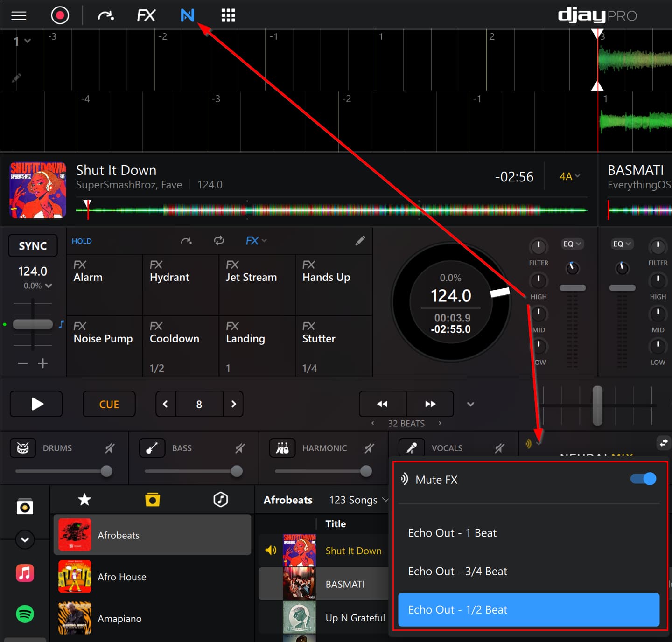Mute the Drums stem
Image resolution: width=672 pixels, height=642 pixels.
[x=110, y=448]
